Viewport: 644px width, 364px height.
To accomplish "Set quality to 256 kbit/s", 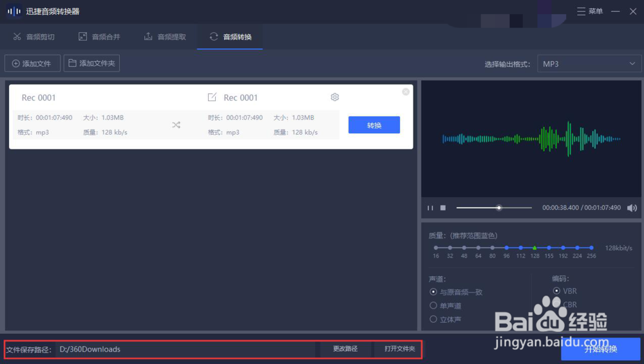I will click(591, 248).
